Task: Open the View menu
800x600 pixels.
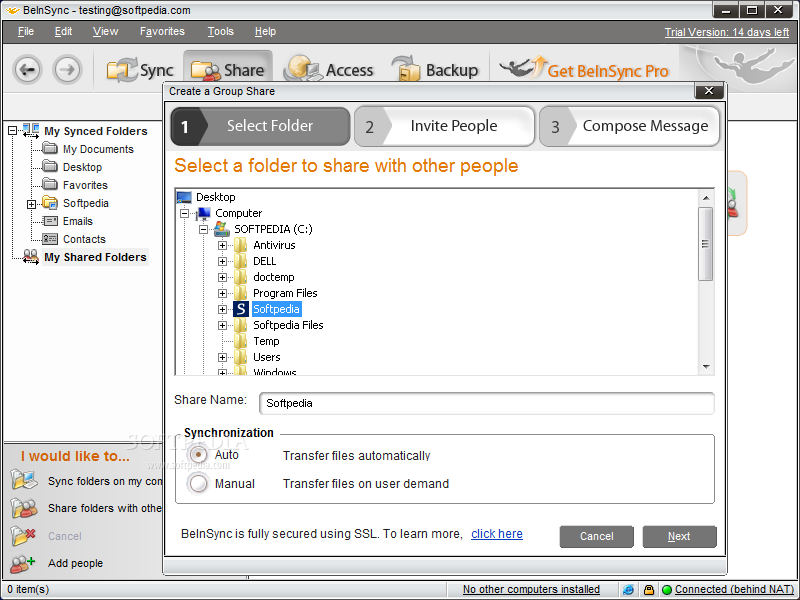Action: [x=105, y=32]
